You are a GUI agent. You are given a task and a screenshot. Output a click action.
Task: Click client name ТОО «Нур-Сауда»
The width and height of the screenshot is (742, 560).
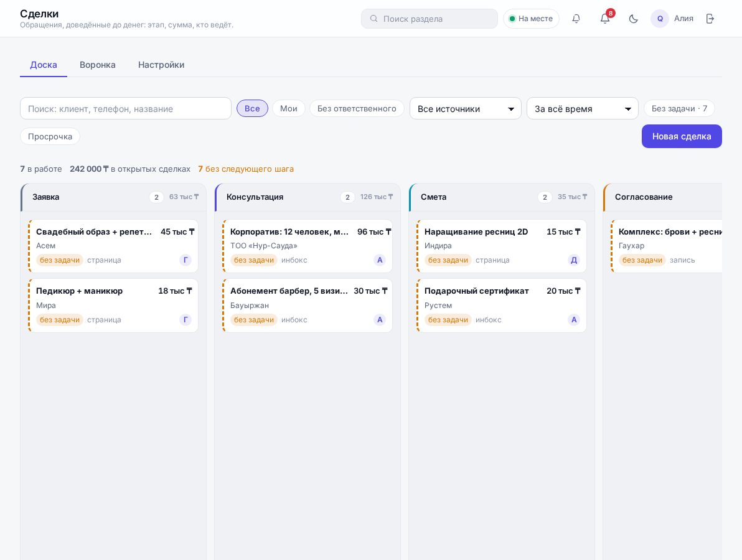tap(264, 246)
